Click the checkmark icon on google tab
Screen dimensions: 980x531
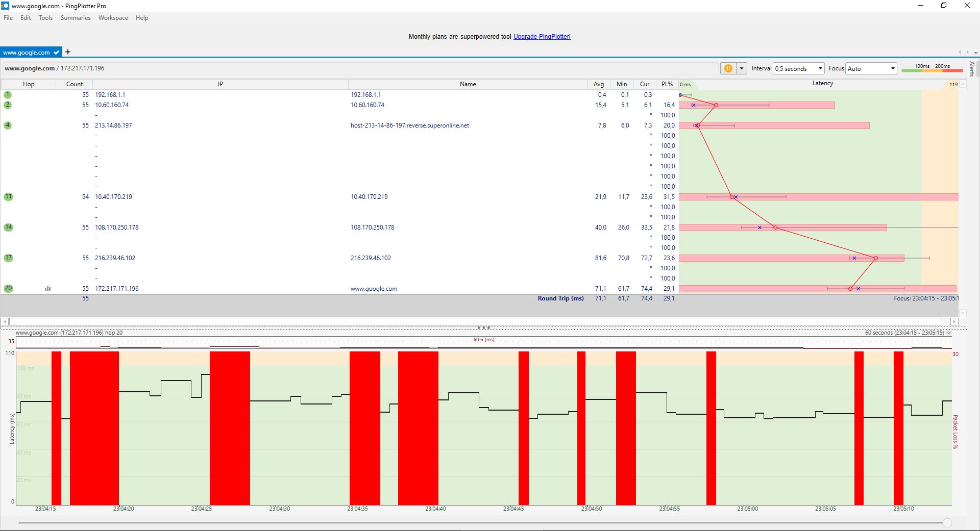[x=56, y=53]
